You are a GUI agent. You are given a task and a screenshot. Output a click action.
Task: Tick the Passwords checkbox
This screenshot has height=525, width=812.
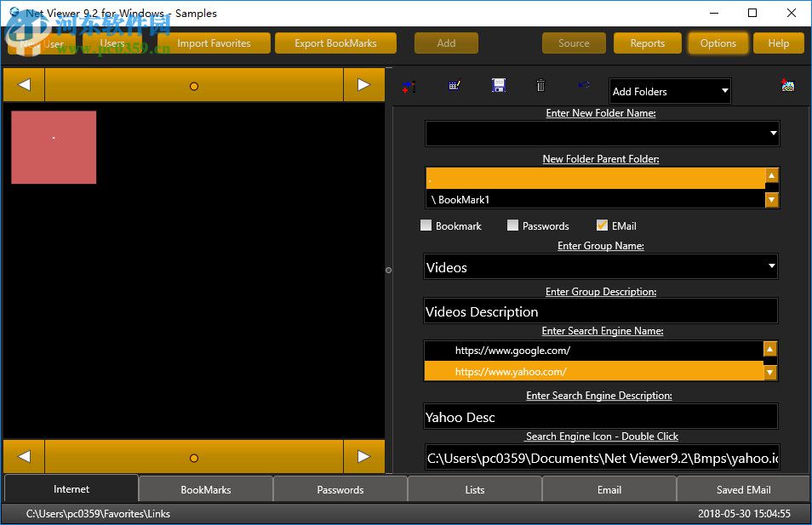(512, 225)
